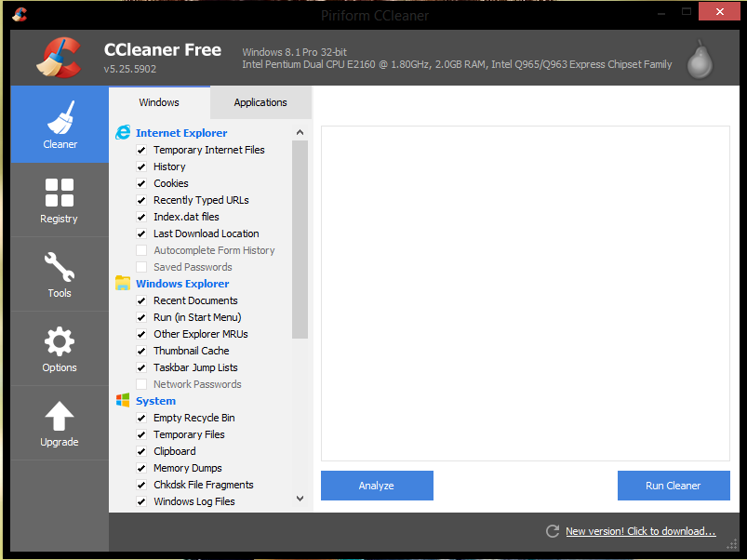Click the Run Cleaner button
Image resolution: width=747 pixels, height=560 pixels.
point(674,486)
